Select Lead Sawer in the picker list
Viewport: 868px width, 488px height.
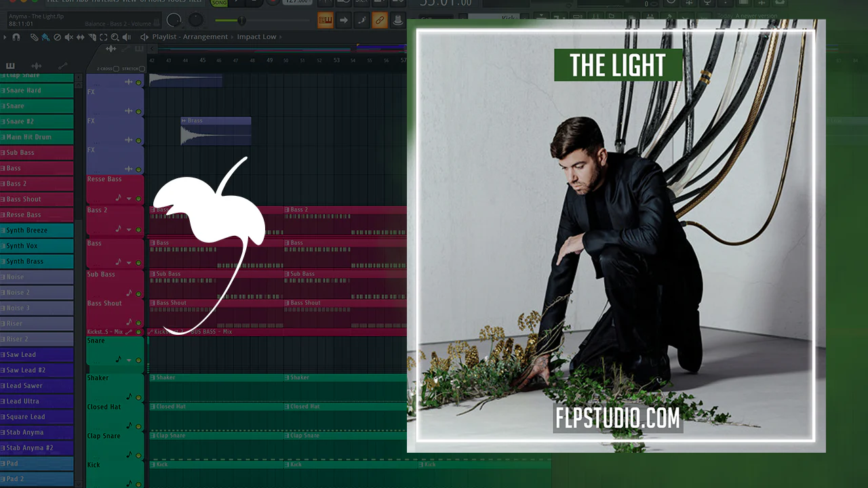click(37, 386)
